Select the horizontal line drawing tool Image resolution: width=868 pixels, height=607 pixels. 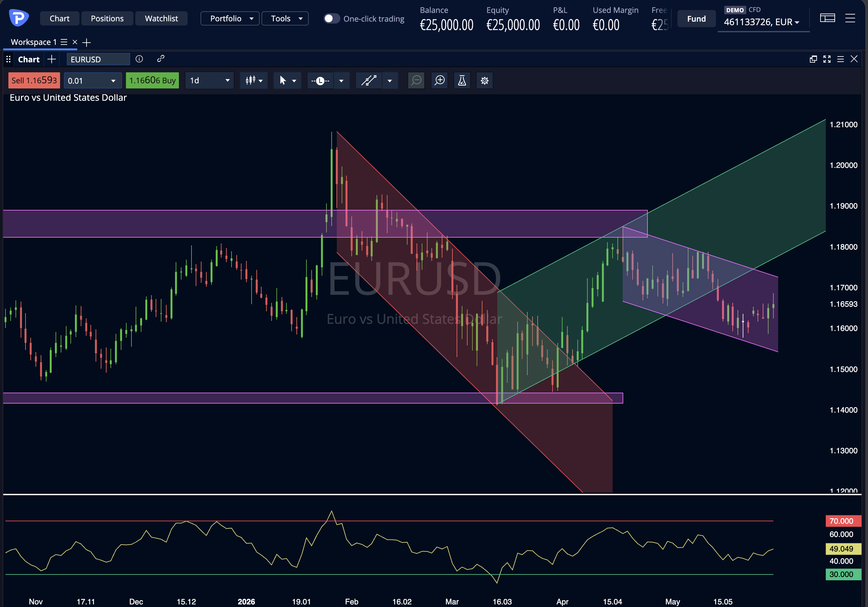320,80
